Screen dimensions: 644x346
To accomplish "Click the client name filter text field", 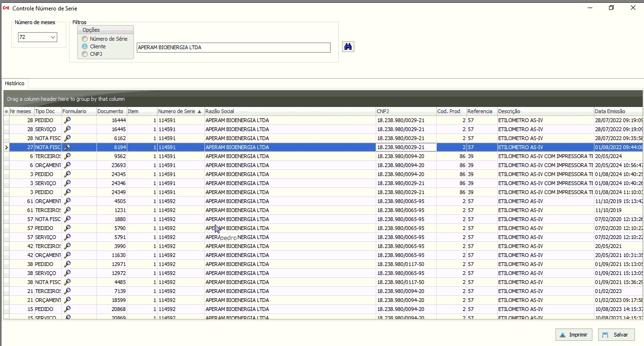I will click(x=233, y=47).
